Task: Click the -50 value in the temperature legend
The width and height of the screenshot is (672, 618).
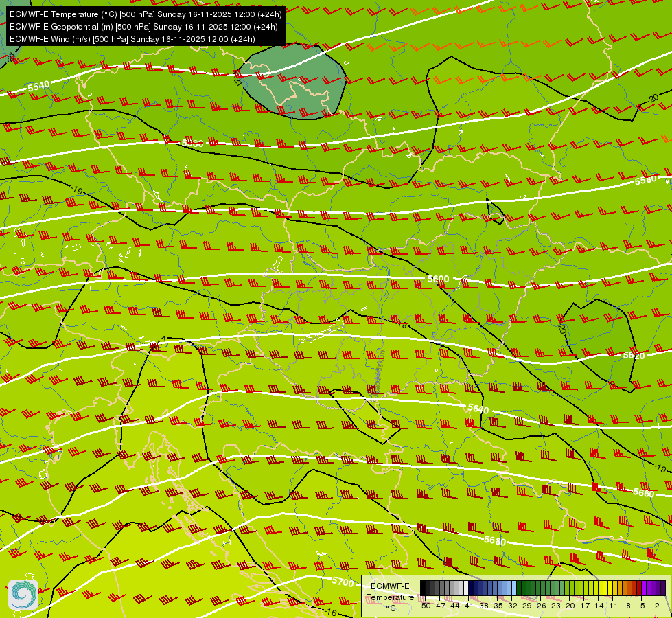Action: point(424,606)
